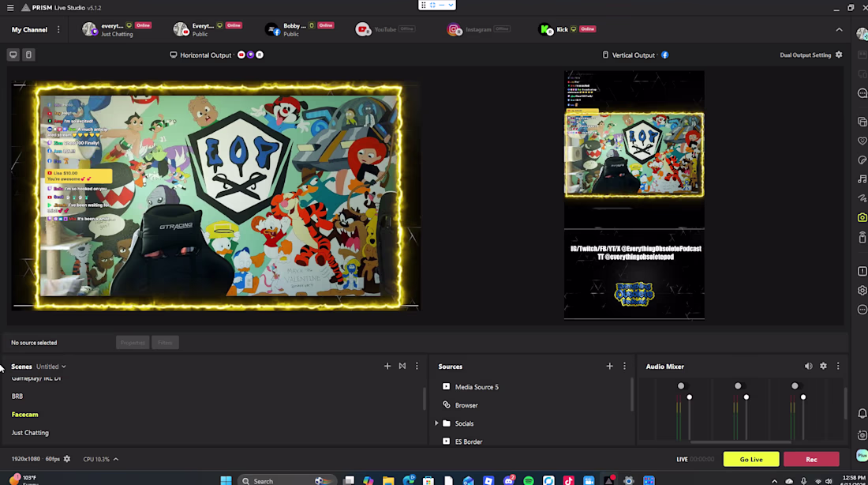The image size is (868, 485).
Task: Open the exclamation alert icon in right sidebar
Action: point(862,271)
